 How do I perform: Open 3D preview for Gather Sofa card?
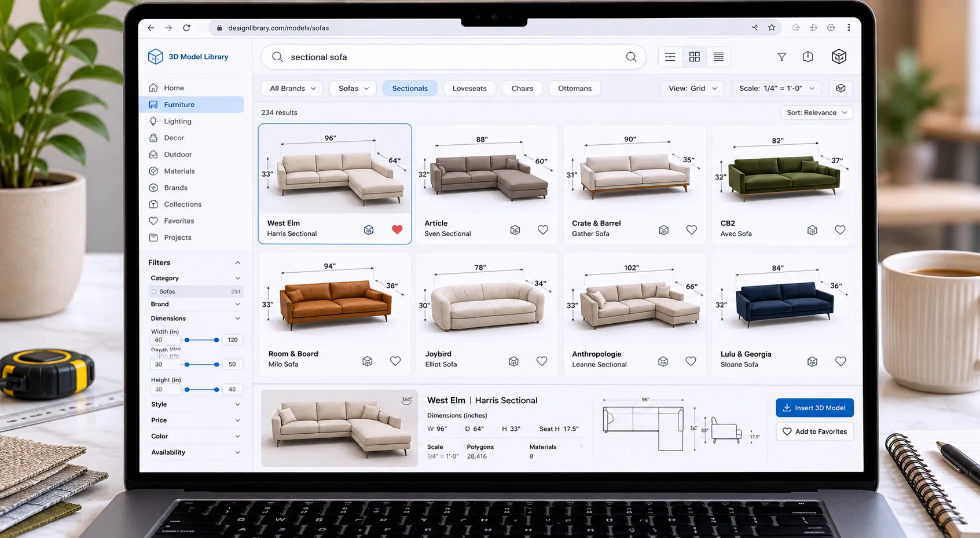coord(664,230)
